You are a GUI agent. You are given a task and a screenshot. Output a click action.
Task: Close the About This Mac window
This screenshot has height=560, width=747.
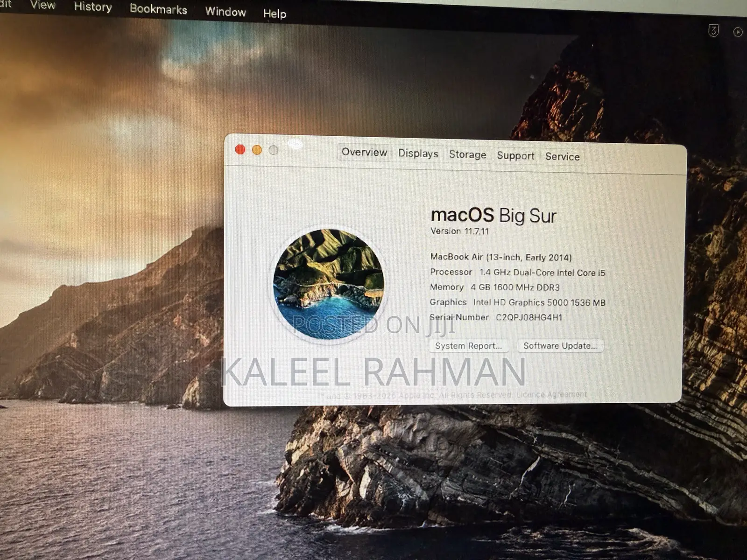coord(240,149)
